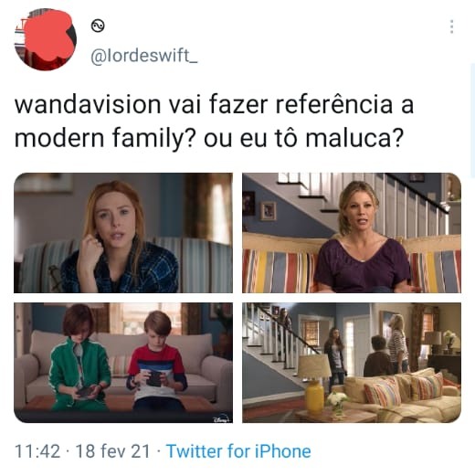Open 'Twitter for iPhone' source link
The height and width of the screenshot is (476, 475).
pyautogui.click(x=239, y=451)
